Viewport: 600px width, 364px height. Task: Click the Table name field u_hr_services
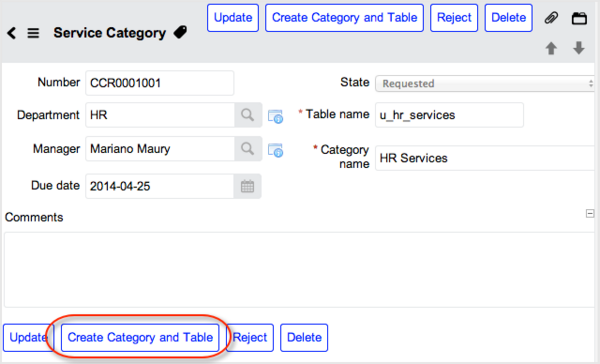(449, 115)
